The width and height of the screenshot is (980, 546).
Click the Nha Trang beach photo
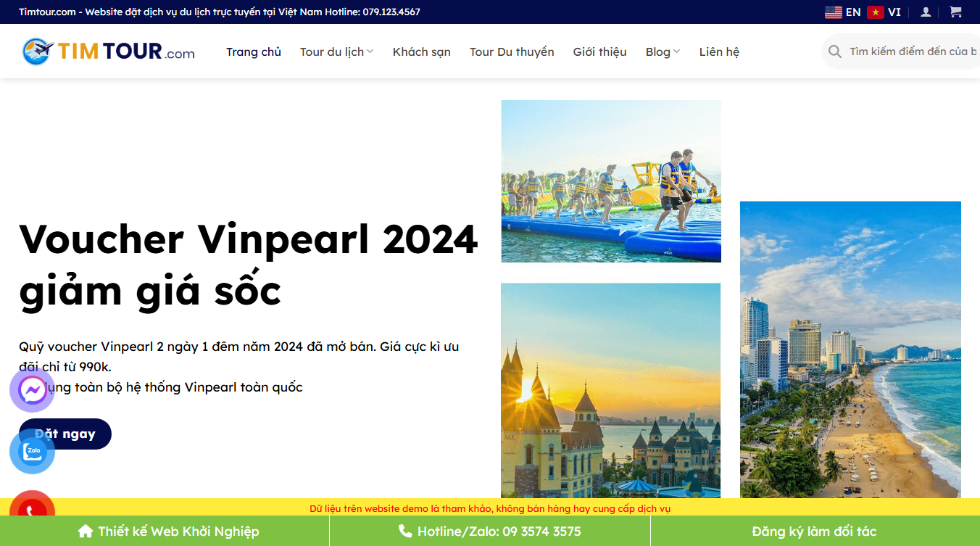tap(850, 348)
